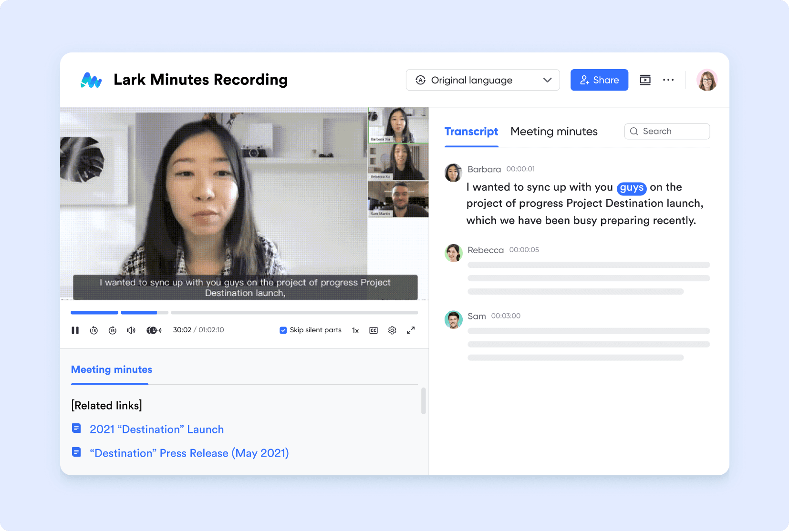
Task: Open the user profile avatar
Action: tap(706, 80)
